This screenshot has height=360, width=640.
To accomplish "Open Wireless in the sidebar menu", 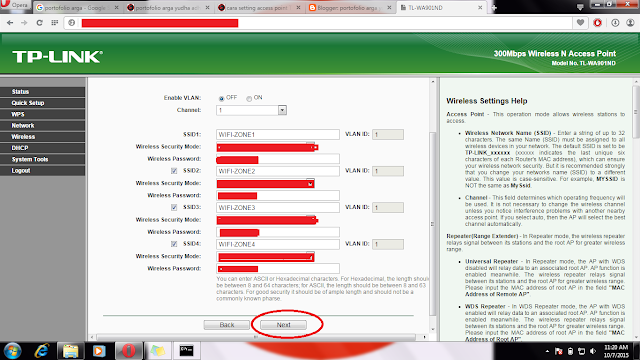I will coord(42,137).
